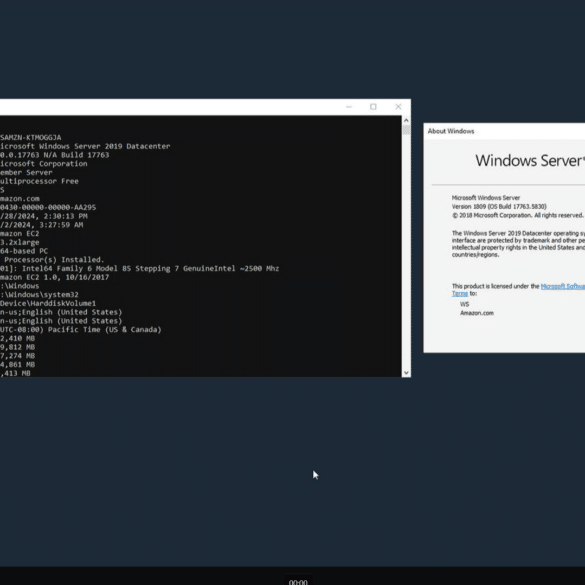Select the '4,861 MB' memory line
The image size is (585, 585).
point(18,365)
